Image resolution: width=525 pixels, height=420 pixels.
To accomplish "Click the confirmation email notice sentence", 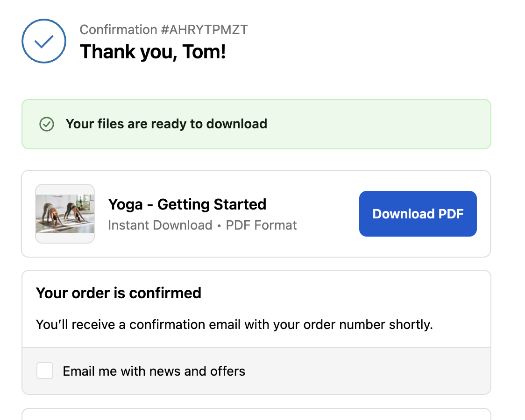I will pos(234,324).
